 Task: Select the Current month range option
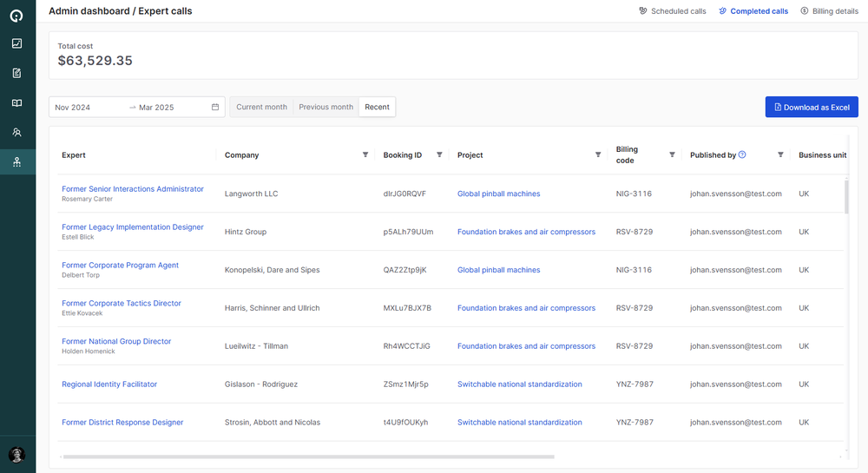point(261,108)
